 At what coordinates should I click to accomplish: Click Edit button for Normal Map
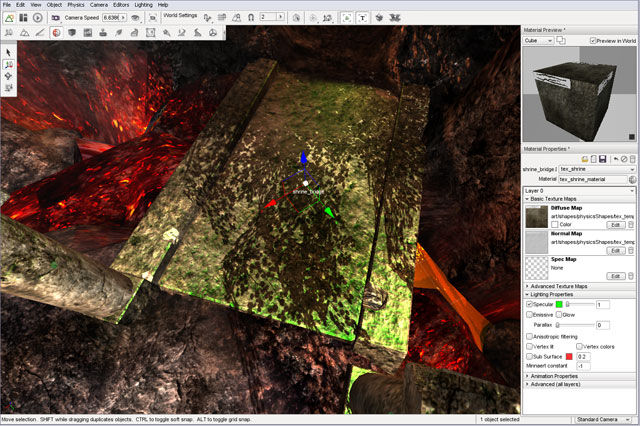(615, 250)
